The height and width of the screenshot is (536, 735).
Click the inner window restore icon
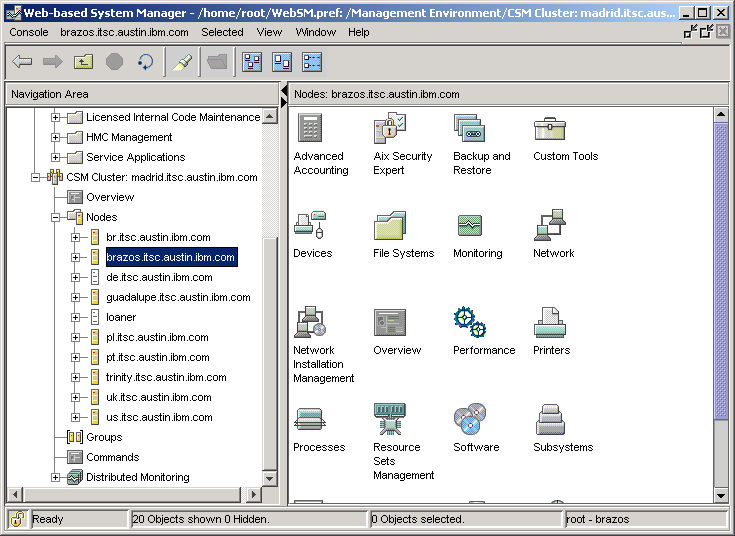(706, 32)
